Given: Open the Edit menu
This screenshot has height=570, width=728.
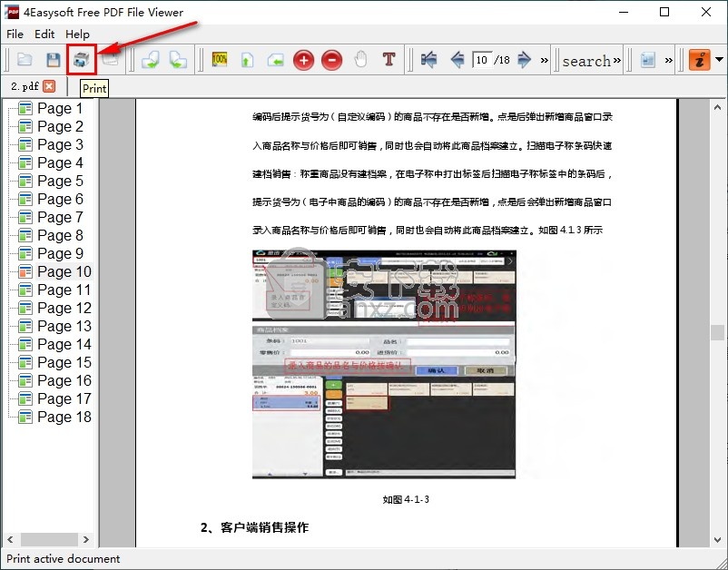Looking at the screenshot, I should click(x=44, y=34).
